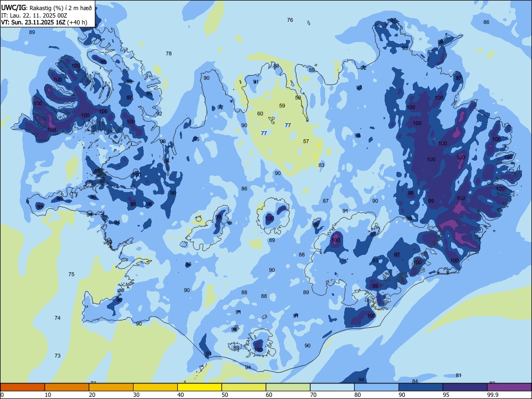This screenshot has height=399, width=532.
Task: Pick the 20–30 legend color block
Action: pos(111,387)
